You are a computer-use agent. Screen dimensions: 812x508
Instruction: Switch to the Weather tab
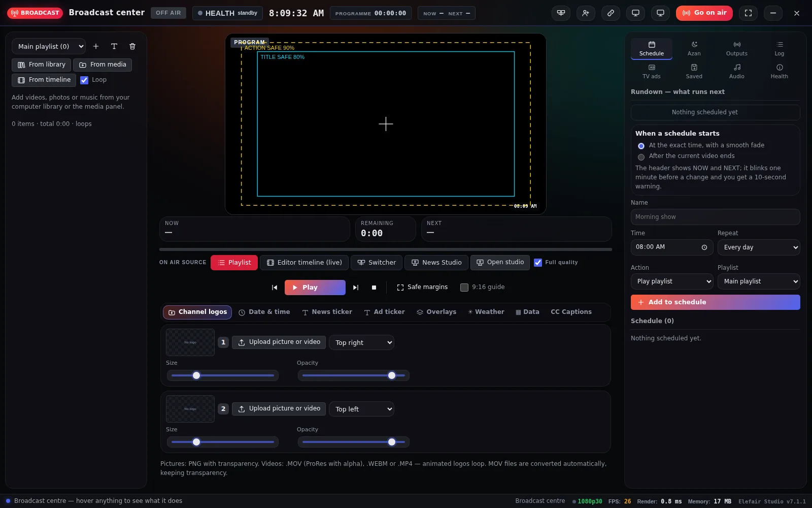[486, 312]
